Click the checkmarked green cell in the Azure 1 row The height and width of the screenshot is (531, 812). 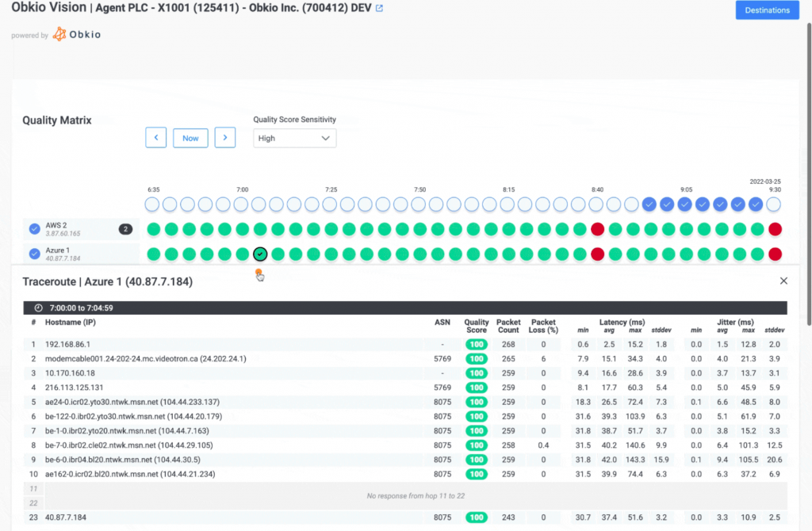(x=260, y=254)
